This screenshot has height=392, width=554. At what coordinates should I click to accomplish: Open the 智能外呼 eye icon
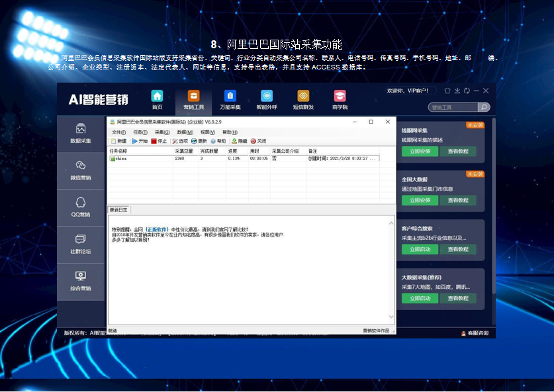pos(267,96)
